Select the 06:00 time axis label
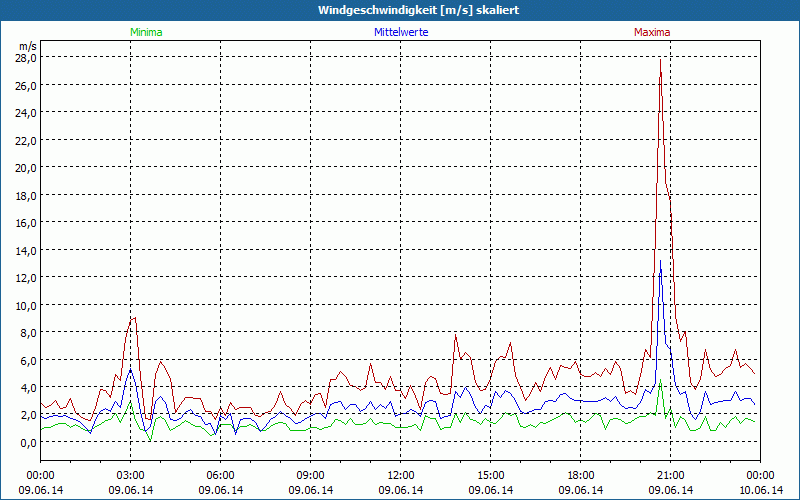The width and height of the screenshot is (800, 500). pyautogui.click(x=221, y=475)
